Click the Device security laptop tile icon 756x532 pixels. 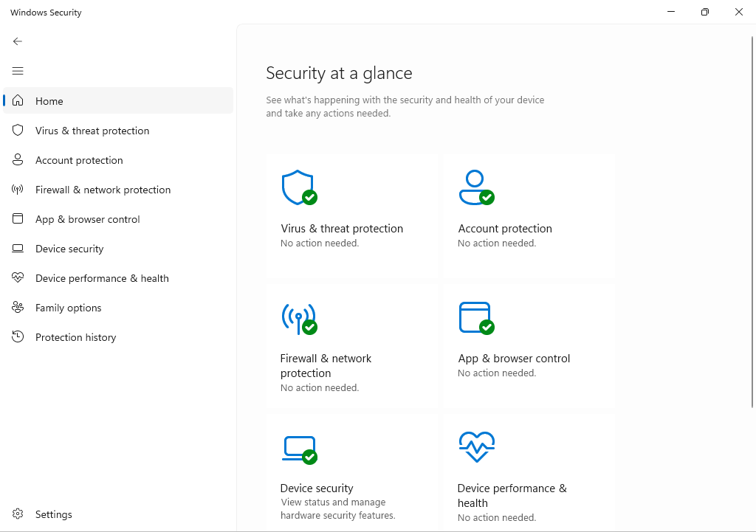pos(299,449)
